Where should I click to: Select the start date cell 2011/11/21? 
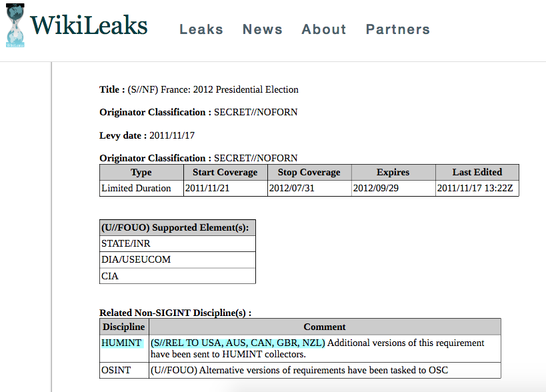225,189
